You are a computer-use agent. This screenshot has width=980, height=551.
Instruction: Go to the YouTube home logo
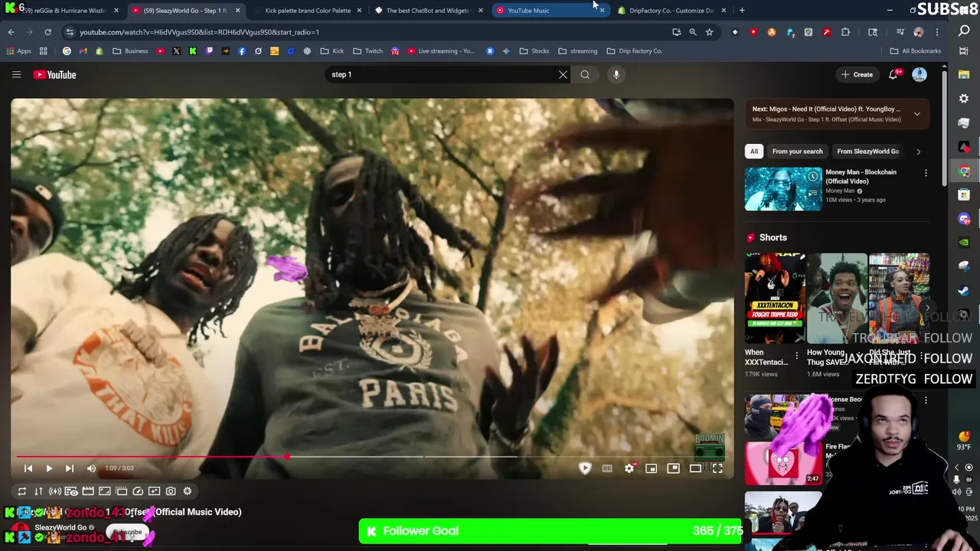click(x=54, y=74)
